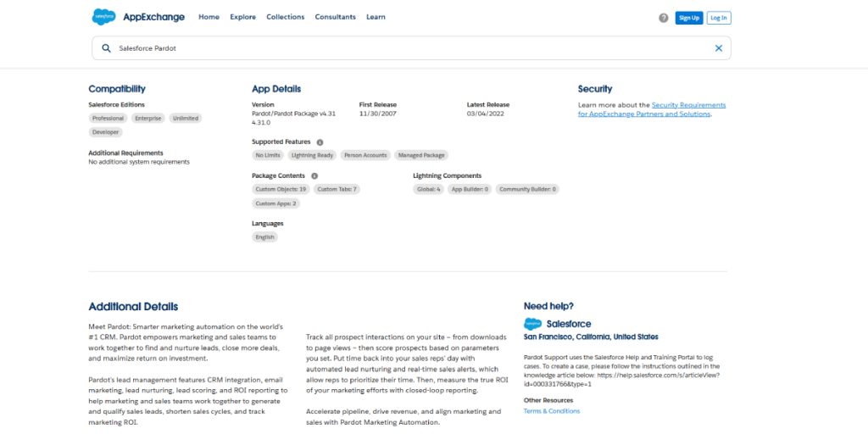Click the Log In button
Viewport: 868px width, 434px height.
click(x=719, y=18)
